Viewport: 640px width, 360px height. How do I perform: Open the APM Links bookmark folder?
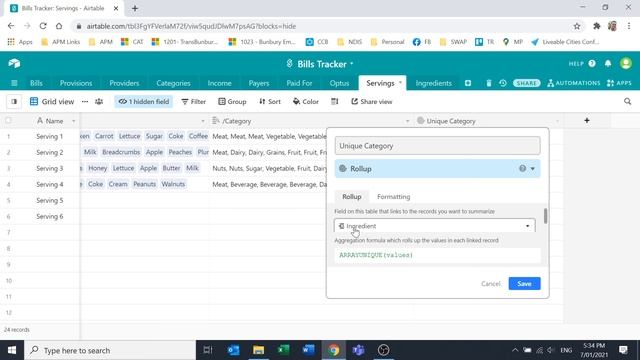(60, 42)
